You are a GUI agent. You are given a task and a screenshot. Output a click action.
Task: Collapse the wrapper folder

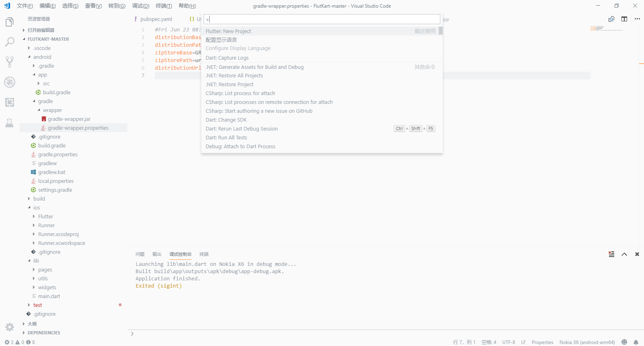[x=52, y=110]
